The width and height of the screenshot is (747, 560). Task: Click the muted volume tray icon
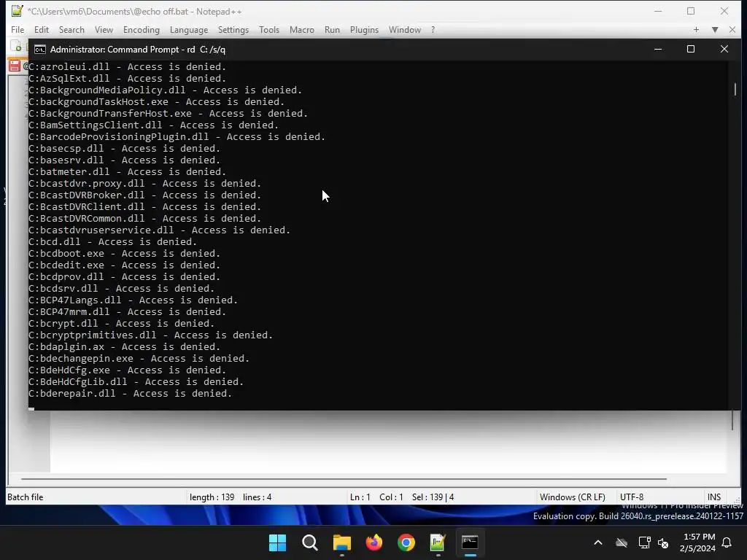(662, 542)
